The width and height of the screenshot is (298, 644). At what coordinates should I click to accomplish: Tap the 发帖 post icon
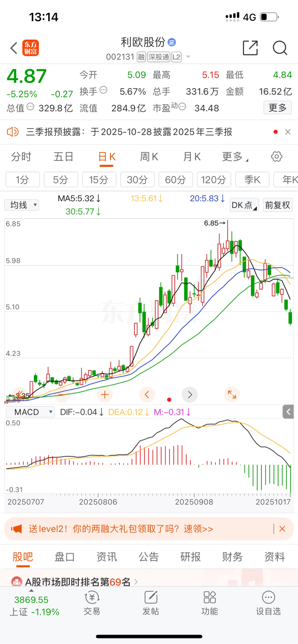(151, 603)
